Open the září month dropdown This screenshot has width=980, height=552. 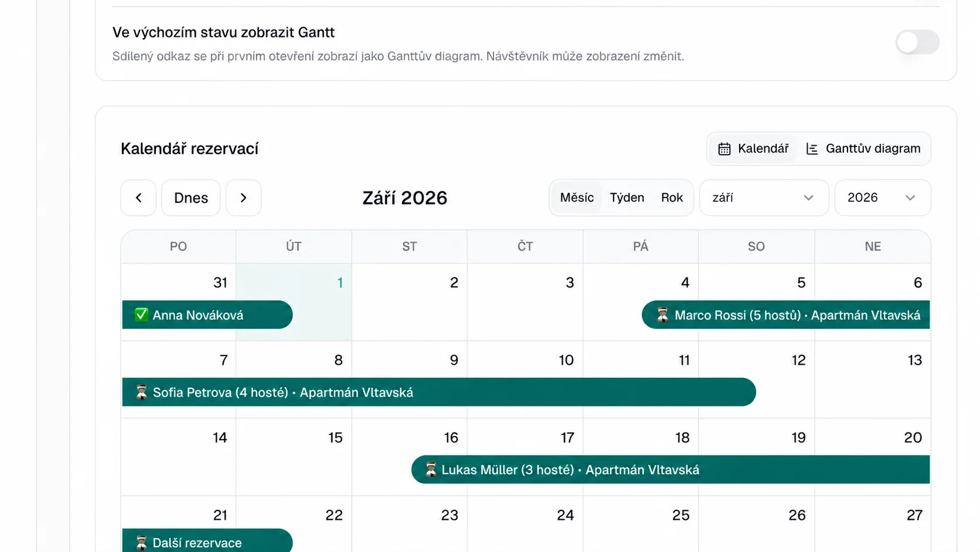point(764,198)
